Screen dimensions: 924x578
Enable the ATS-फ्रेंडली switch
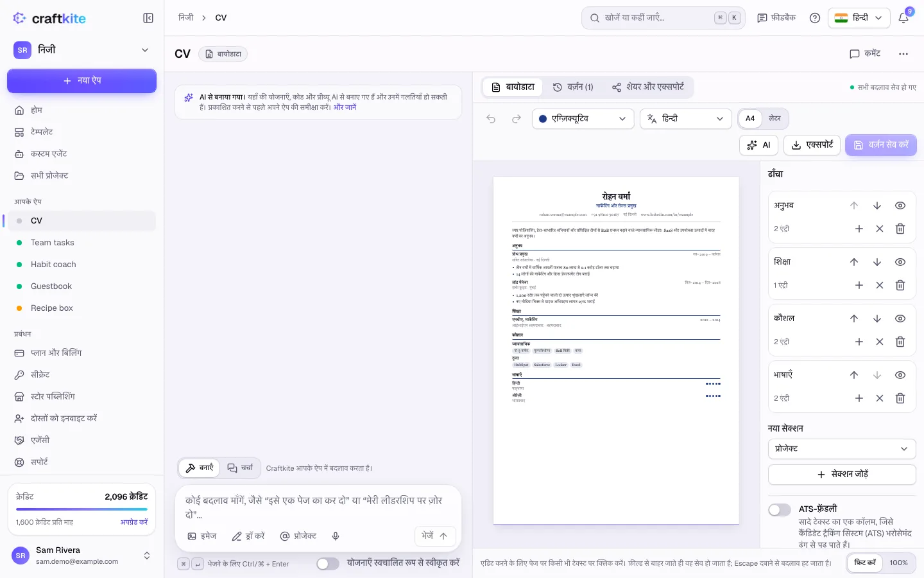point(780,510)
